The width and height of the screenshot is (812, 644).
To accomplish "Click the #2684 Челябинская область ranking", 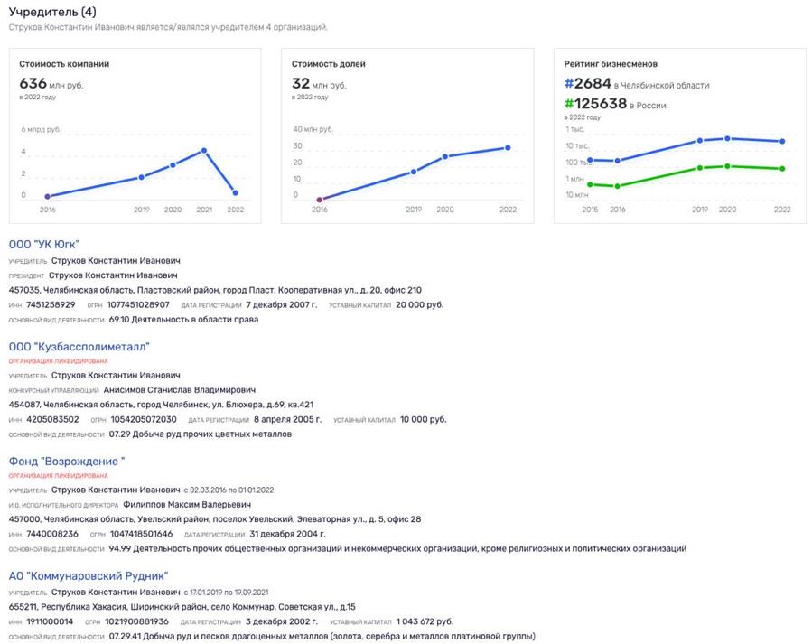I will coord(587,85).
